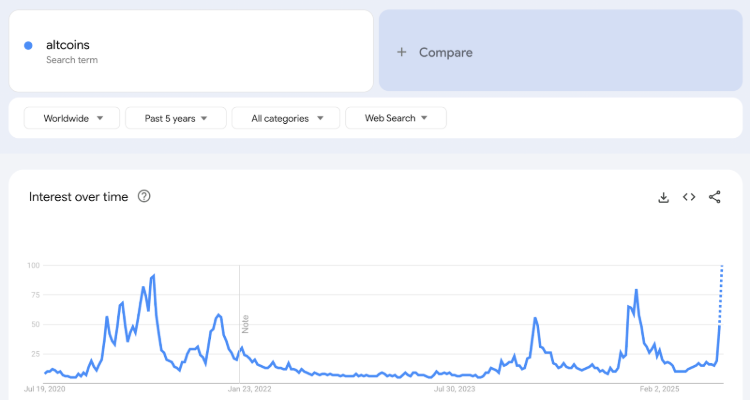This screenshot has height=400, width=750.
Task: Open the embed code icon
Action: 689,197
